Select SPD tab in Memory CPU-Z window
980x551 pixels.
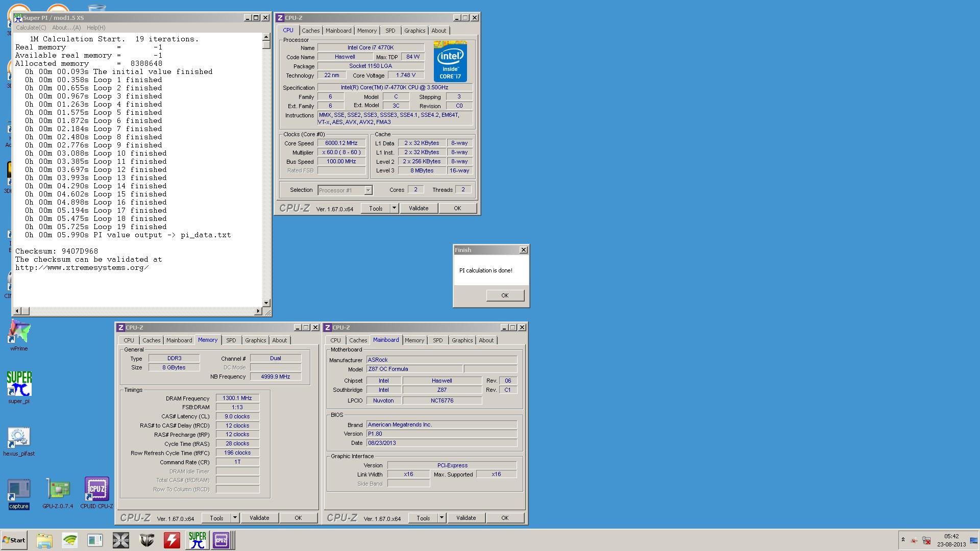click(231, 340)
